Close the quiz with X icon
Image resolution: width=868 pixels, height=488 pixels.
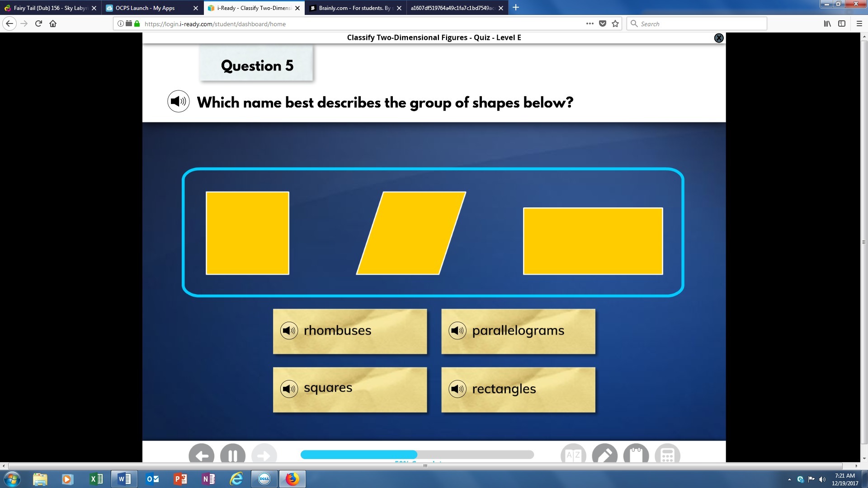click(718, 38)
